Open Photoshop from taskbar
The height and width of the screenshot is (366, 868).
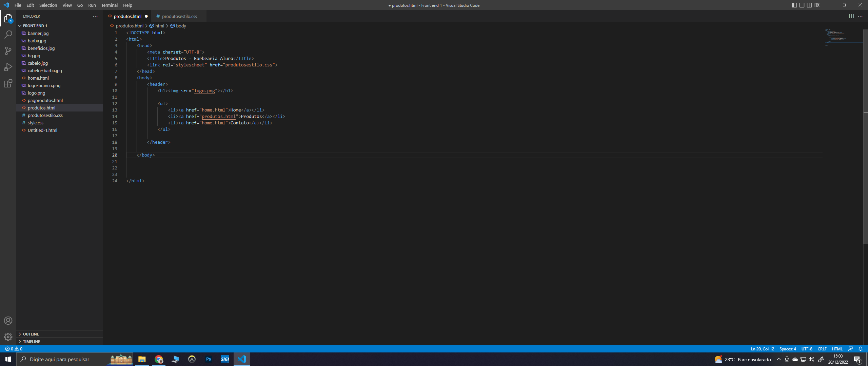pos(209,359)
